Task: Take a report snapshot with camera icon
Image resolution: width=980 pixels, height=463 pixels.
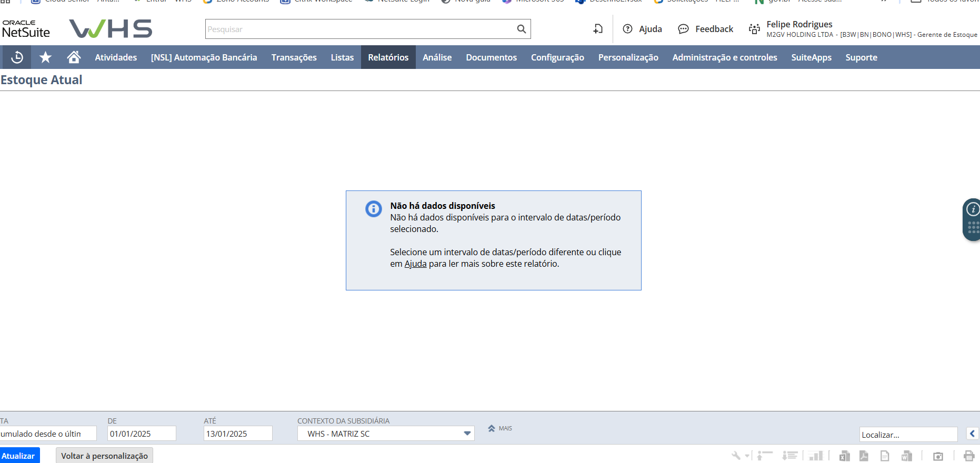Action: (x=938, y=456)
